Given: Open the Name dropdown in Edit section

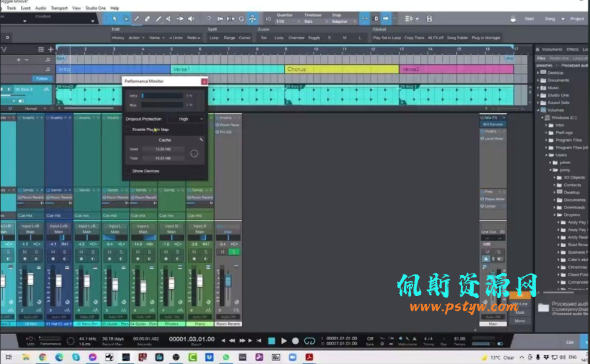Looking at the screenshot, I should 156,37.
